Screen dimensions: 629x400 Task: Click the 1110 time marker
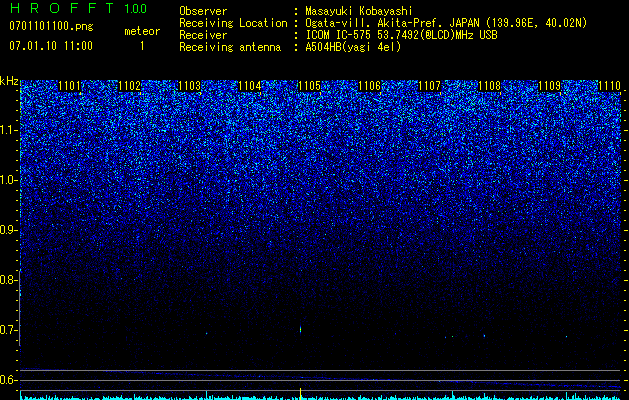(x=609, y=86)
